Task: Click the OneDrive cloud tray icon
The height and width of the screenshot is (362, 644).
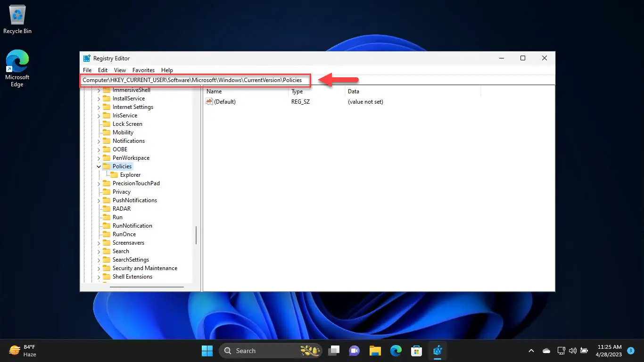Action: [x=546, y=351]
